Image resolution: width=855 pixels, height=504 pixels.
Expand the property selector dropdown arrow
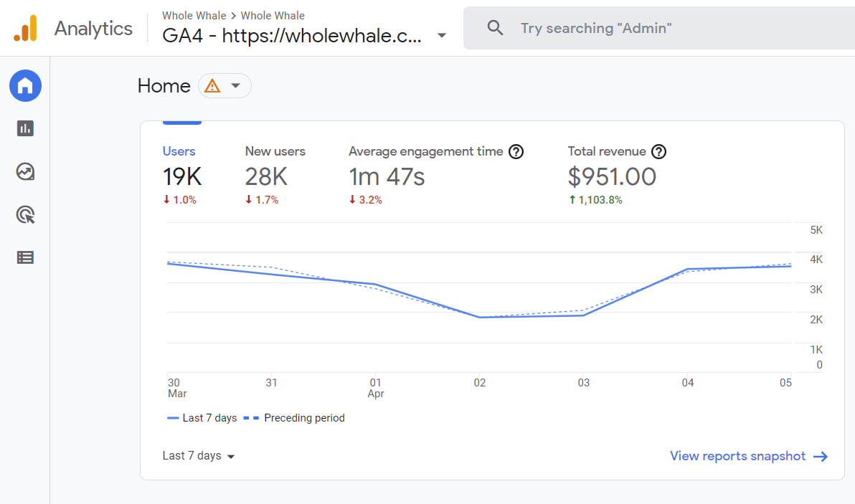442,35
